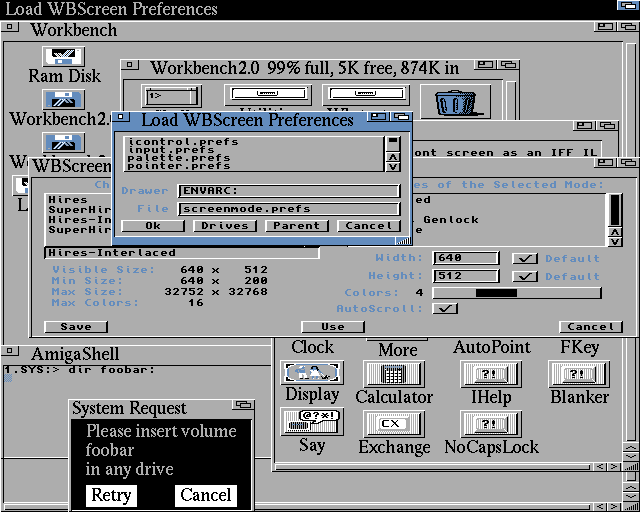This screenshot has width=640, height=512.
Task: Click the size gadget of file requester
Action: tap(403, 241)
